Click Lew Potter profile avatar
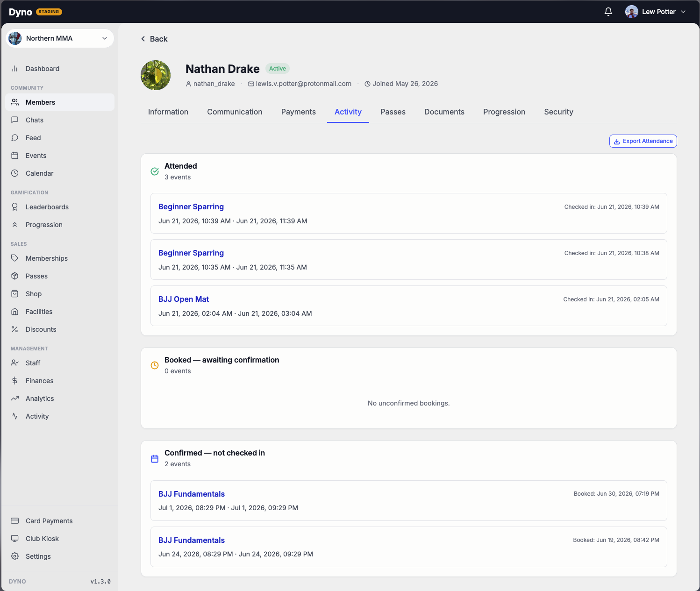The width and height of the screenshot is (700, 591). [632, 12]
